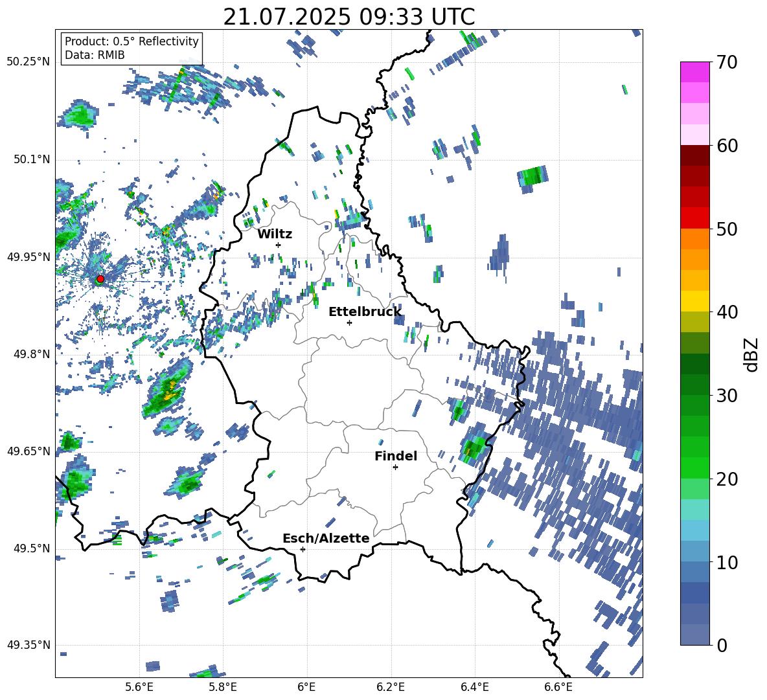The image size is (767, 700).
Task: Click the 49.35°N latitude label
Action: coord(29,645)
